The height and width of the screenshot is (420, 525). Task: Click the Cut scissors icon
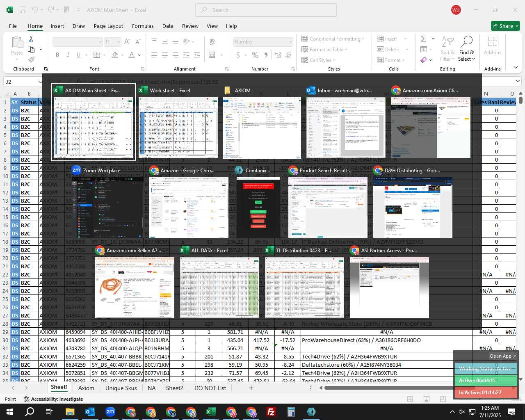[31, 39]
